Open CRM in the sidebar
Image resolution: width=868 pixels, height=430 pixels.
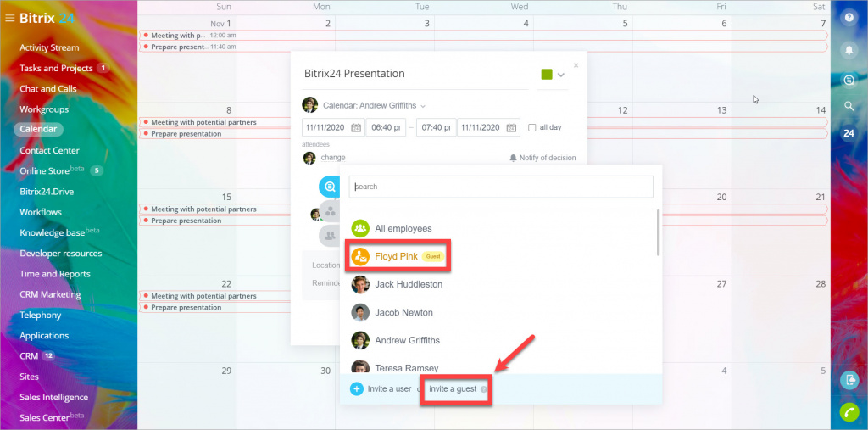tap(30, 355)
